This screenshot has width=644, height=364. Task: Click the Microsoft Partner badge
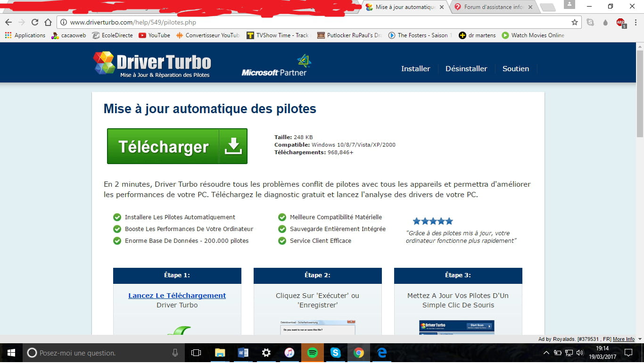[277, 66]
